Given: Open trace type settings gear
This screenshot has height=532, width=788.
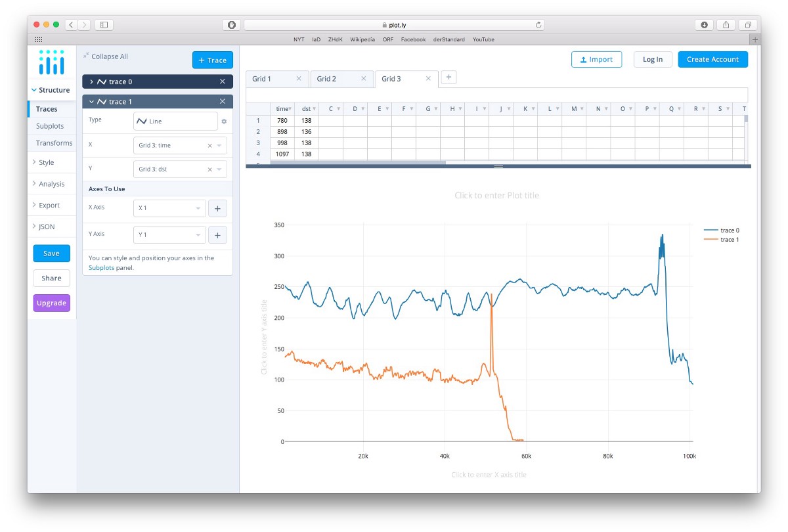Looking at the screenshot, I should point(224,122).
